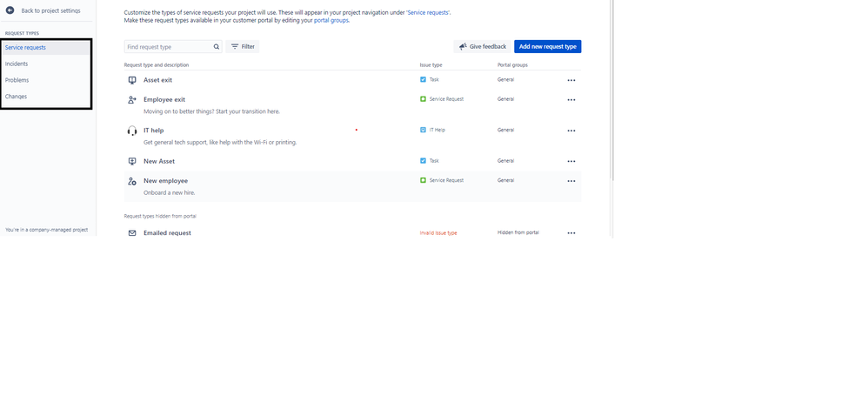
Task: Open the Emailed request type
Action: [167, 233]
